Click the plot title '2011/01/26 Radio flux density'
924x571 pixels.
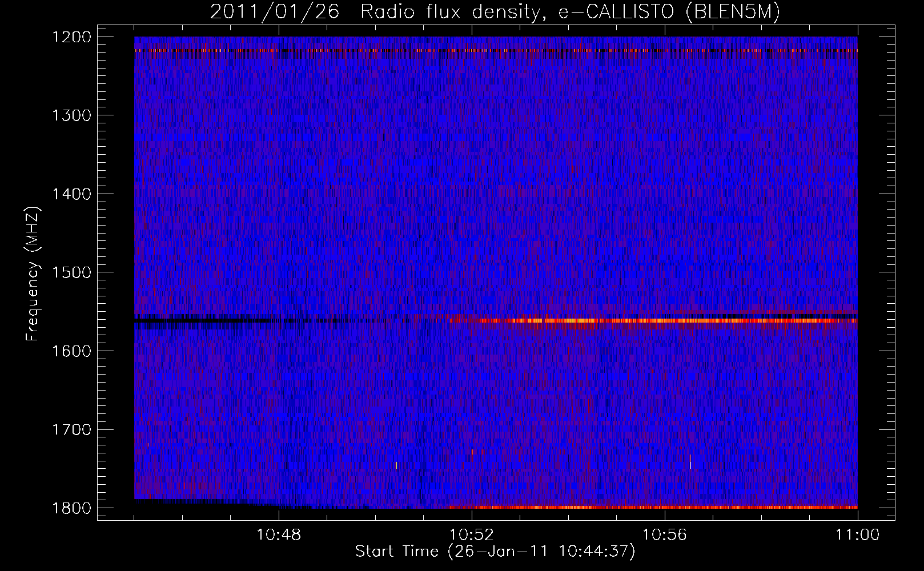tap(495, 13)
